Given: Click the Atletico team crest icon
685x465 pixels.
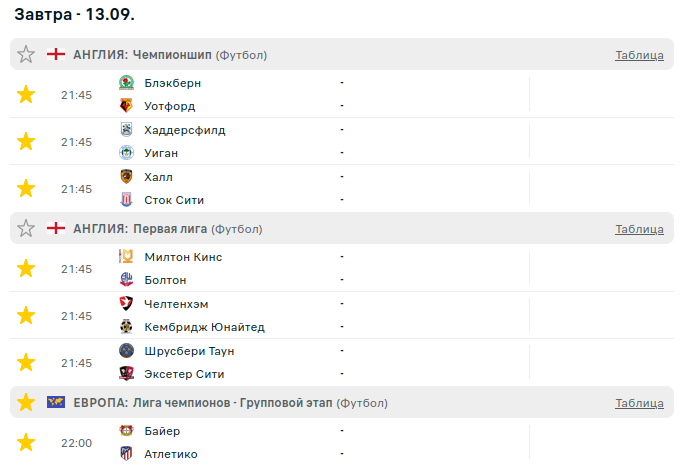Looking at the screenshot, I should 127,454.
